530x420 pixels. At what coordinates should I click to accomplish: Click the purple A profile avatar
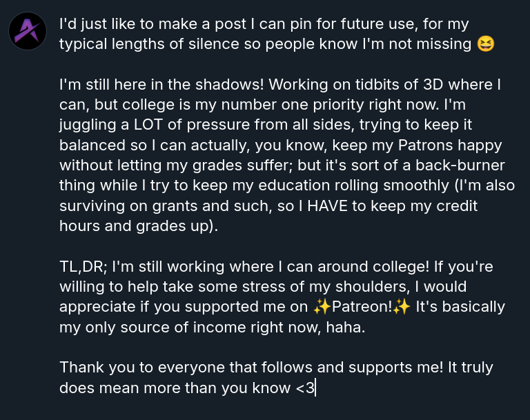(28, 30)
